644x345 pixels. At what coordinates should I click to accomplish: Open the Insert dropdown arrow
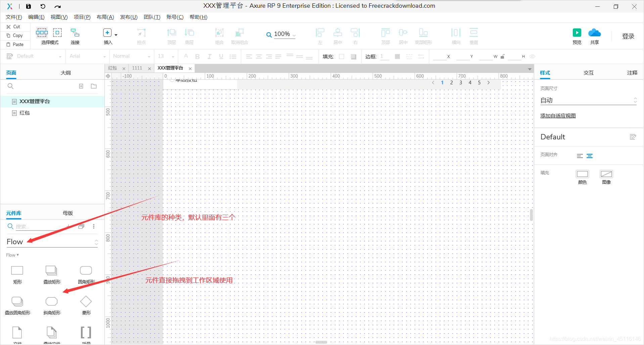pyautogui.click(x=116, y=35)
